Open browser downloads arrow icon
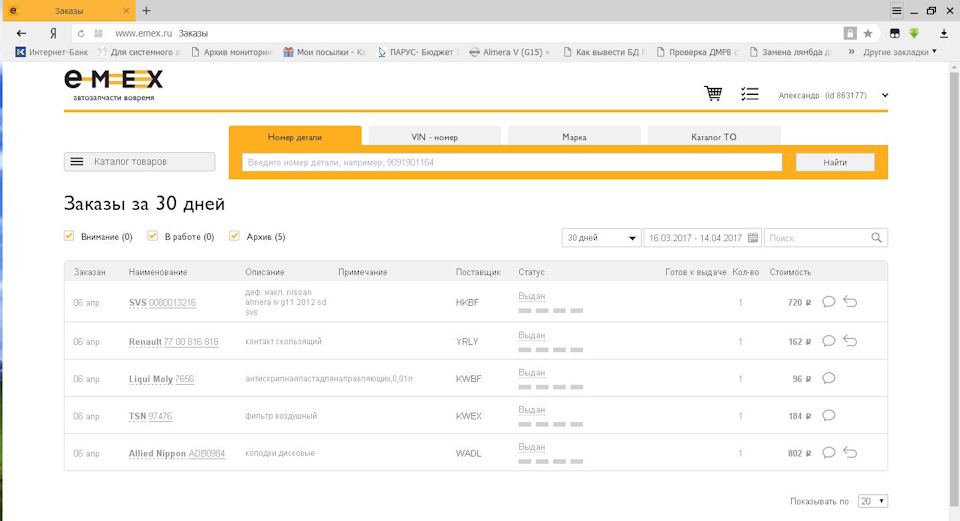 [x=943, y=34]
